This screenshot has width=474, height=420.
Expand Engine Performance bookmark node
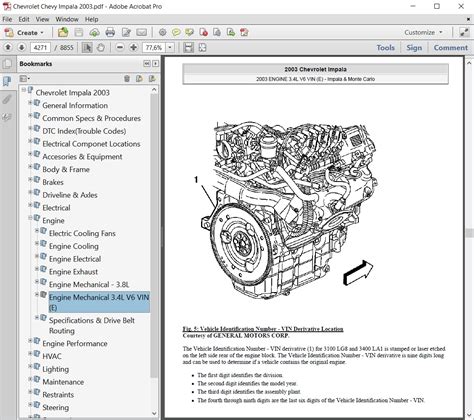pos(30,341)
